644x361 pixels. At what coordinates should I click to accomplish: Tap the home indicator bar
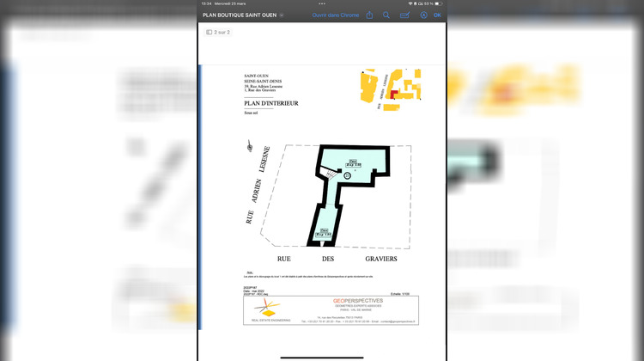pos(322,358)
